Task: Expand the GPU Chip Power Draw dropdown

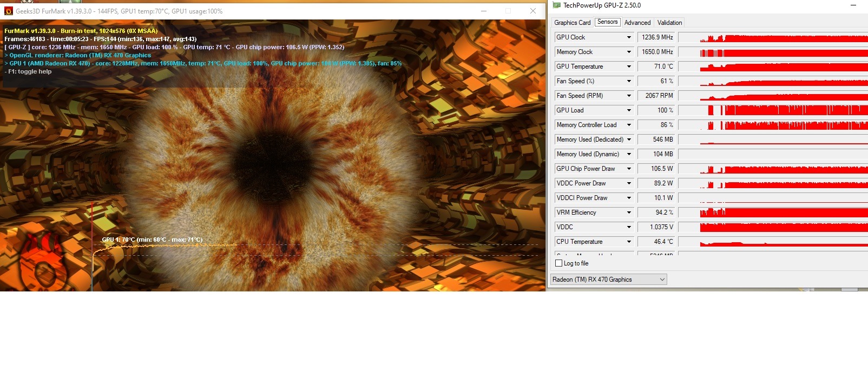Action: pos(629,169)
